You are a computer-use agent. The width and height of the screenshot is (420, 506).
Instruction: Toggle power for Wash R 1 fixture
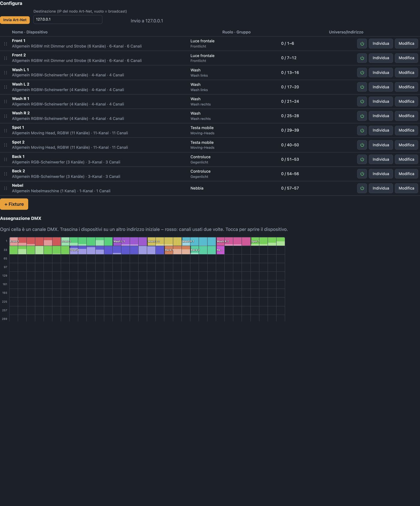coord(362,101)
